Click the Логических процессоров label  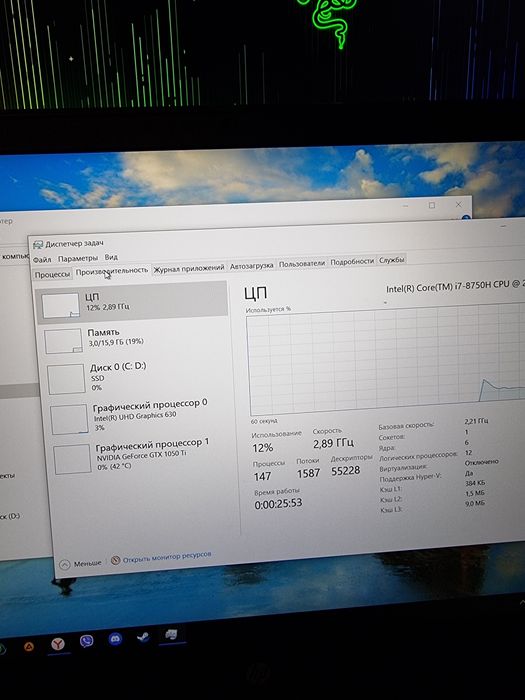pos(418,456)
